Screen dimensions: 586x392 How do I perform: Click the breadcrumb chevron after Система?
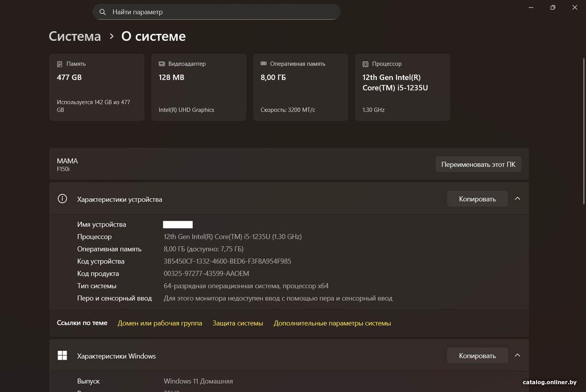click(111, 37)
